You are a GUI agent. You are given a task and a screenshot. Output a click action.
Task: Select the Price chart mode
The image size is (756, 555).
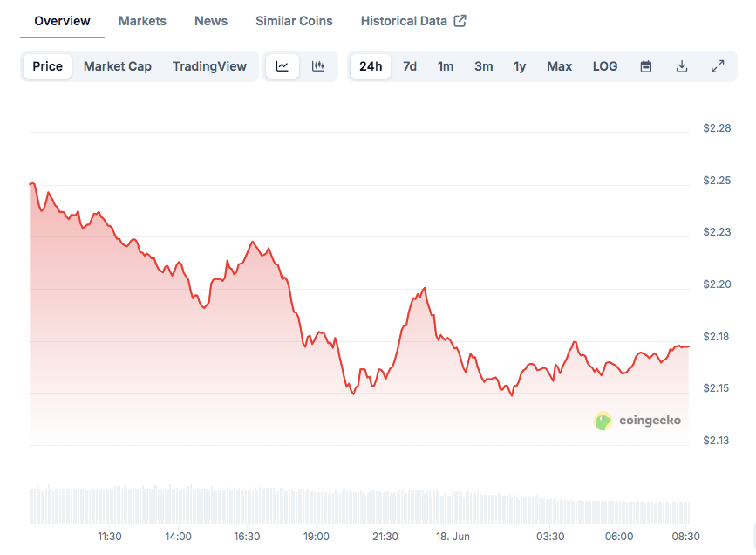tap(48, 66)
